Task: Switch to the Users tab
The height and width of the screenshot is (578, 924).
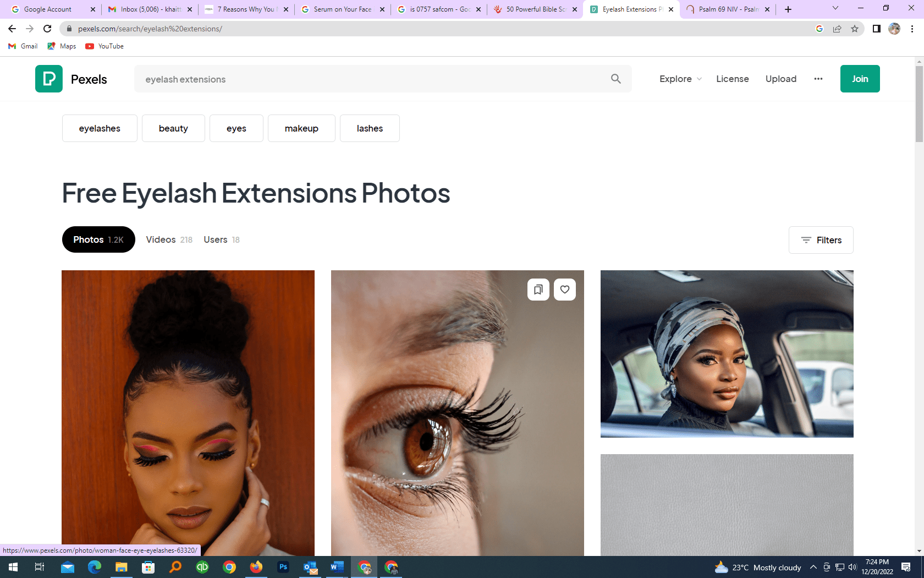Action: click(x=221, y=239)
